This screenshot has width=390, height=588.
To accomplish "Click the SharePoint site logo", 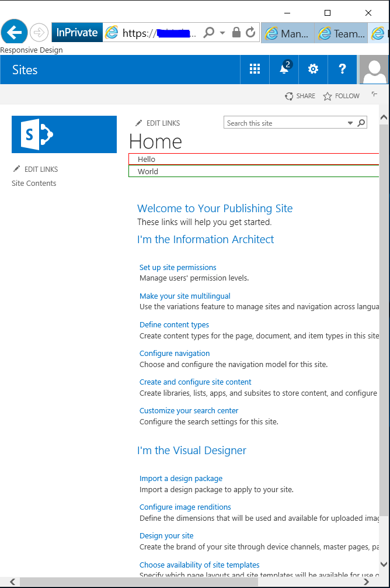I will click(x=64, y=134).
